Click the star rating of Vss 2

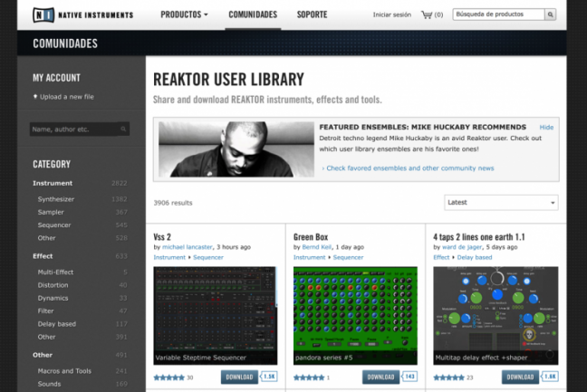point(169,378)
